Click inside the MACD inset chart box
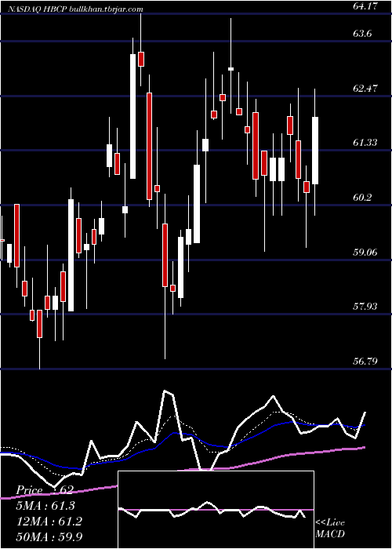The width and height of the screenshot is (392, 549). point(216,510)
